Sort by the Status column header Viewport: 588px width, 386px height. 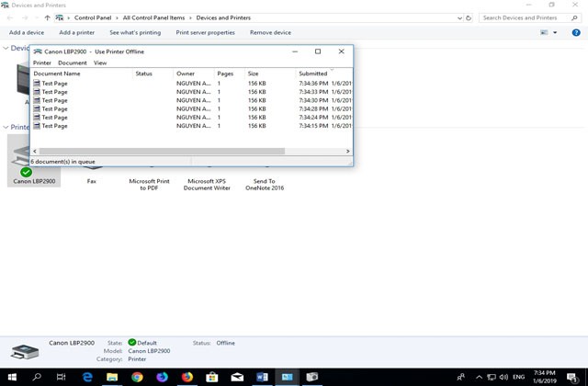pyautogui.click(x=153, y=74)
